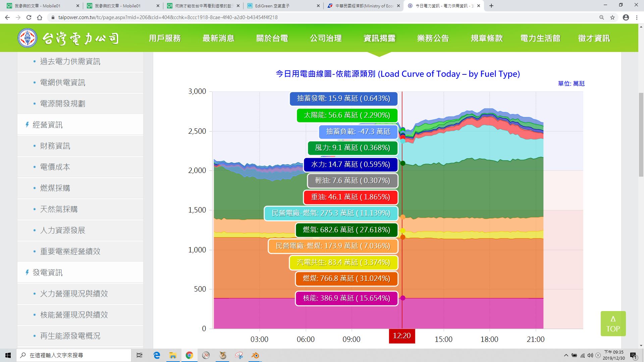Viewport: 644px width, 362px height.
Task: Click the 12:20 time marker on chart
Action: (402, 336)
